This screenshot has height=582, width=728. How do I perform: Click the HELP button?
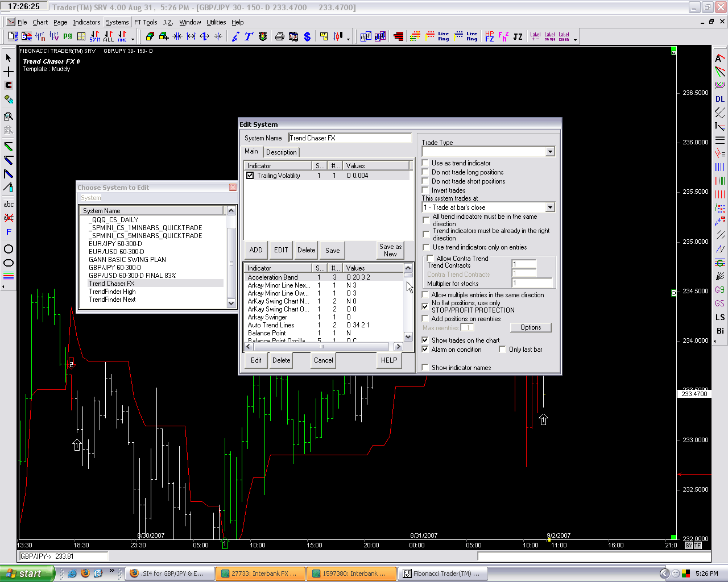389,360
